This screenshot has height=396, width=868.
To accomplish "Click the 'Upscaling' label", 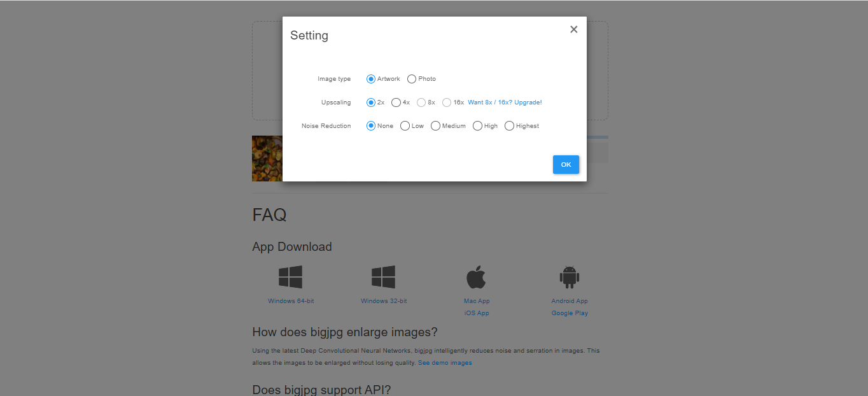I will [336, 103].
